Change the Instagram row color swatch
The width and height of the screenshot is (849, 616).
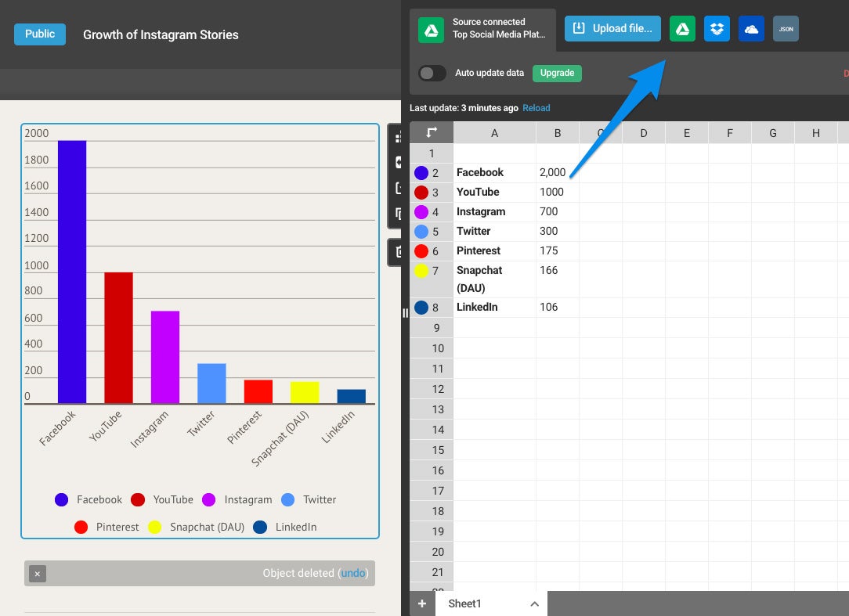click(421, 212)
